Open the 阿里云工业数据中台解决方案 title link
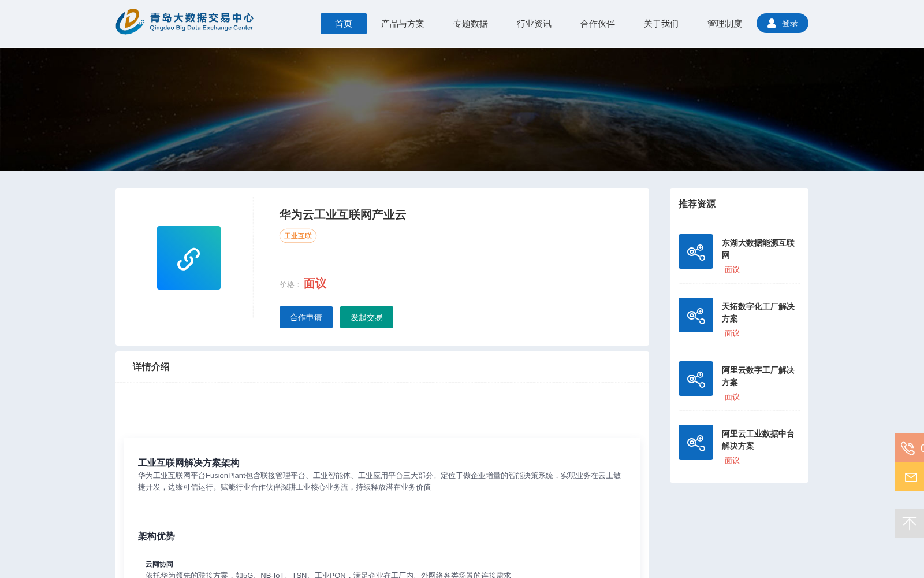The width and height of the screenshot is (924, 578). click(758, 440)
